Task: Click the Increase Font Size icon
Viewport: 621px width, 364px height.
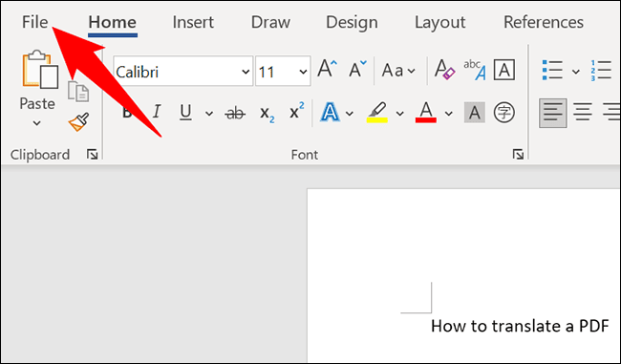Action: (x=328, y=70)
